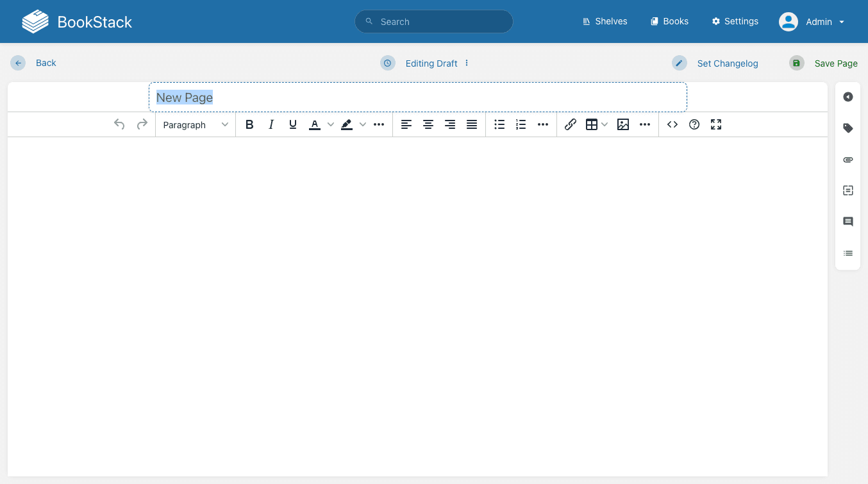Open the page tags panel
Screen dimensions: 868x484
pyautogui.click(x=848, y=128)
